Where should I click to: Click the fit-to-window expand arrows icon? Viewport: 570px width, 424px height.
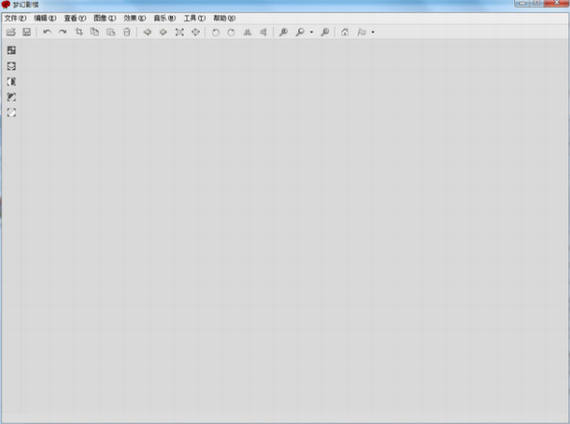[180, 32]
